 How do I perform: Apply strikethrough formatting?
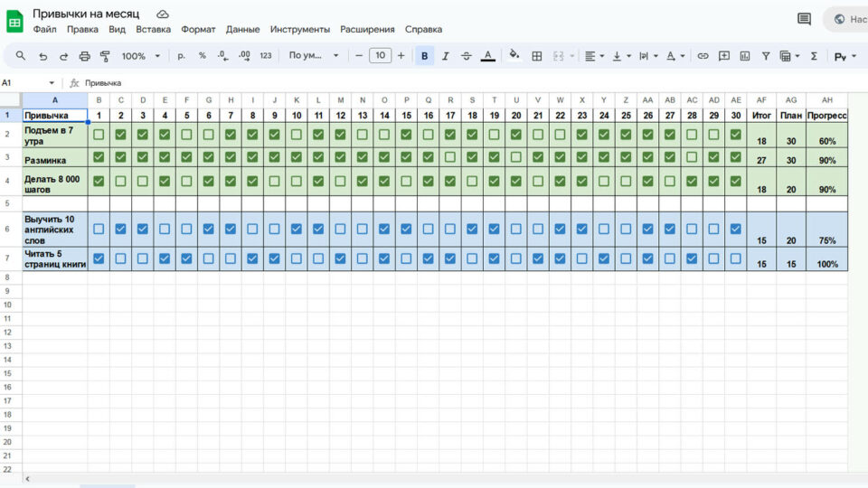coord(466,56)
